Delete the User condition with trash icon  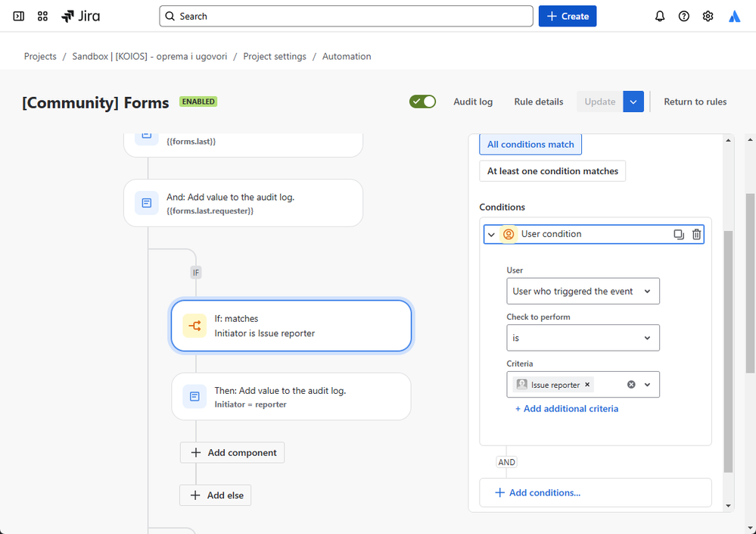tap(697, 235)
